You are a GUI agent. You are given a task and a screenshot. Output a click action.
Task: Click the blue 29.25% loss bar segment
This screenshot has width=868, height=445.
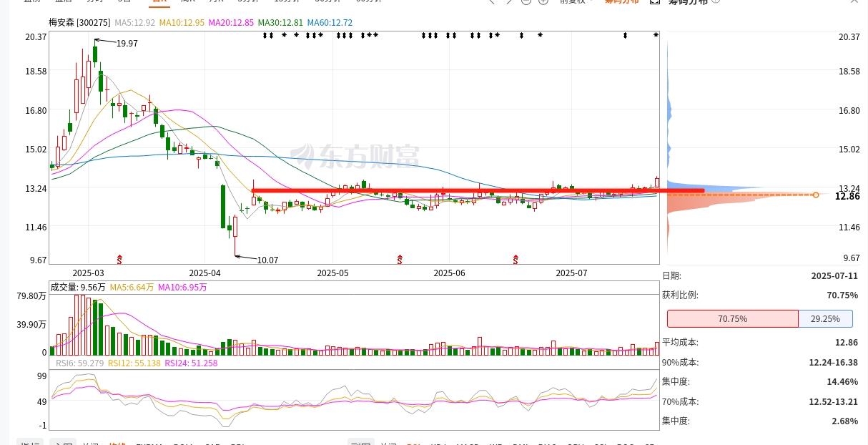825,319
